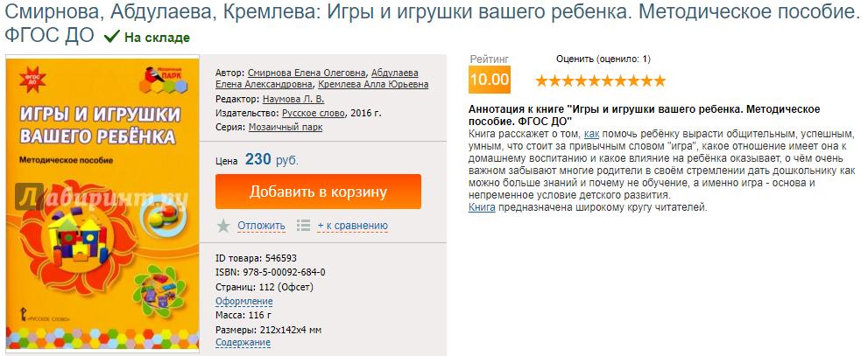Click the gray star wishlist icon

223,226
